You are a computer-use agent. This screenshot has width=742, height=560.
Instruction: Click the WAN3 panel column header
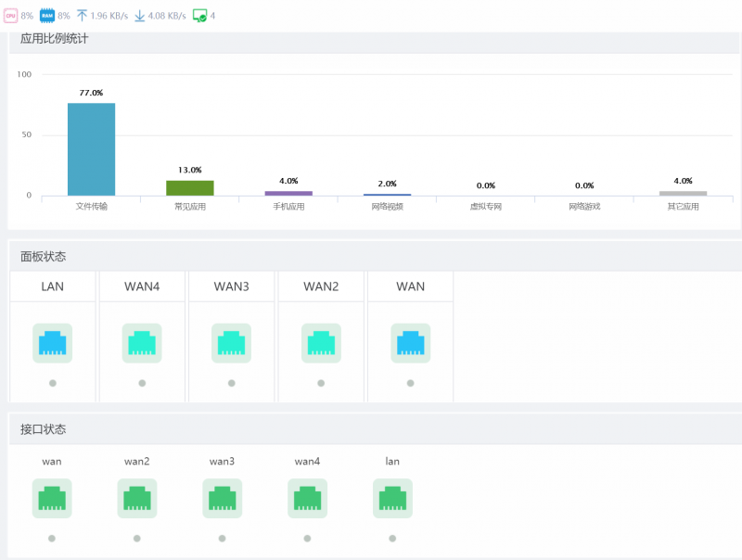231,286
